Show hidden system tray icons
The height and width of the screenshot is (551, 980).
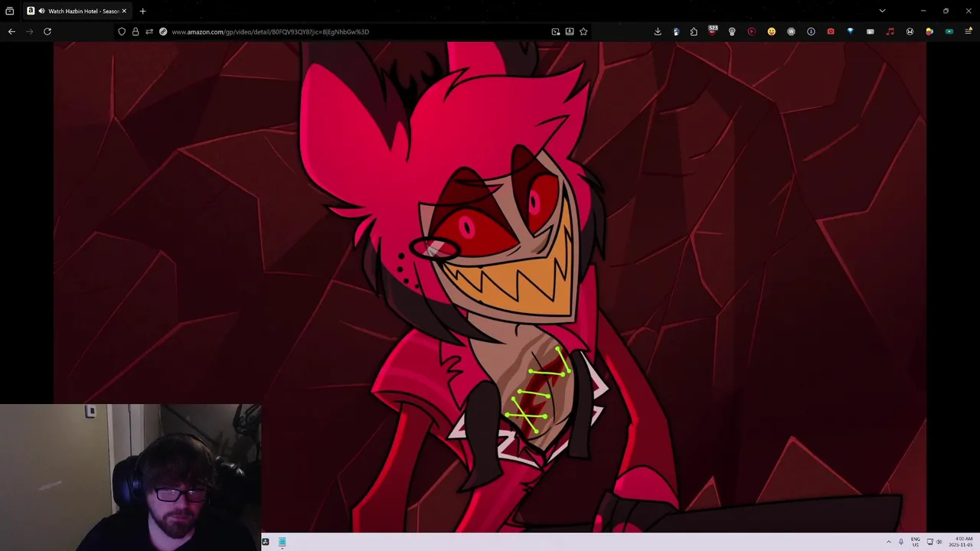pos(889,542)
